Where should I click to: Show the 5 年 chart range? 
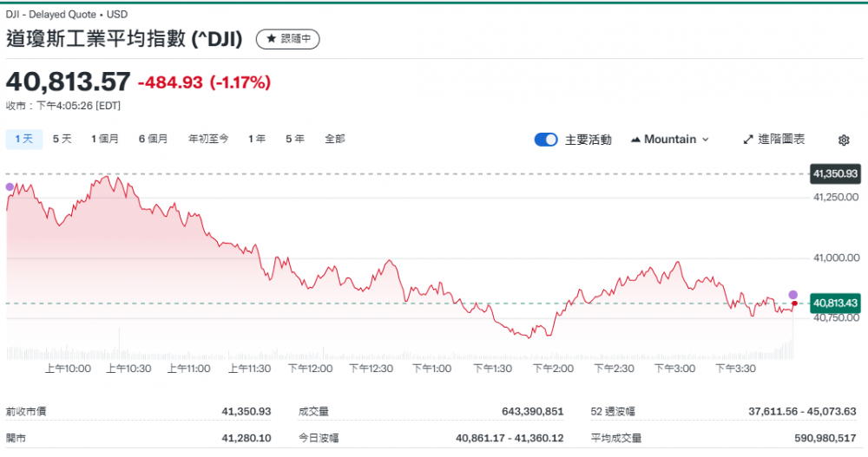pyautogui.click(x=294, y=139)
